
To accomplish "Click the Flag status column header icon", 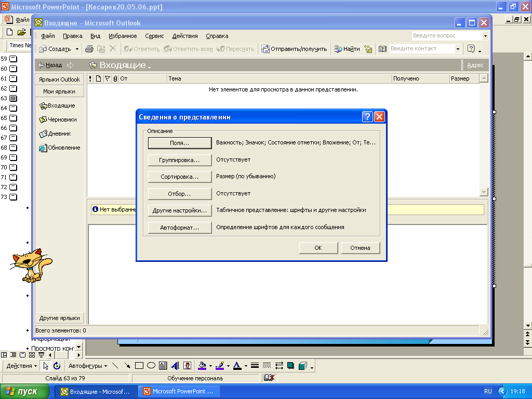I will 107,79.
